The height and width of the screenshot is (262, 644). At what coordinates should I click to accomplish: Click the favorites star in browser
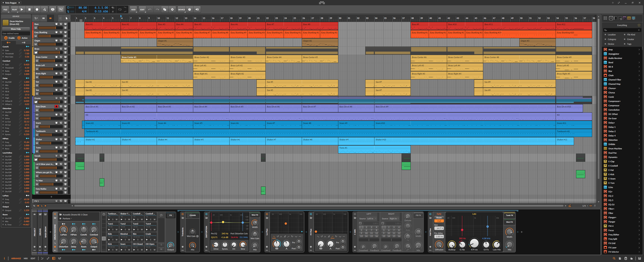(x=639, y=25)
